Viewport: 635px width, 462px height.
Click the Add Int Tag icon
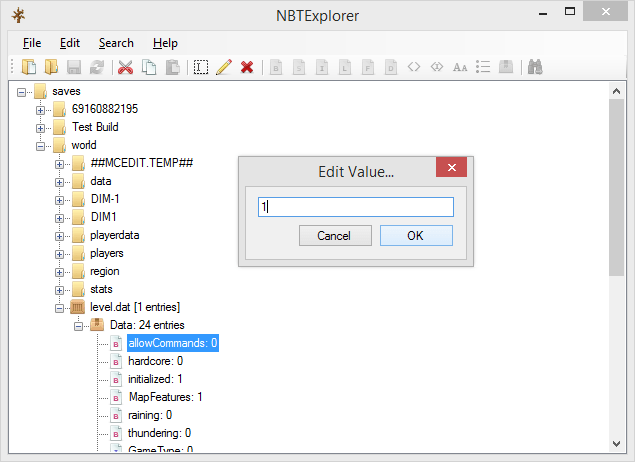[322, 67]
